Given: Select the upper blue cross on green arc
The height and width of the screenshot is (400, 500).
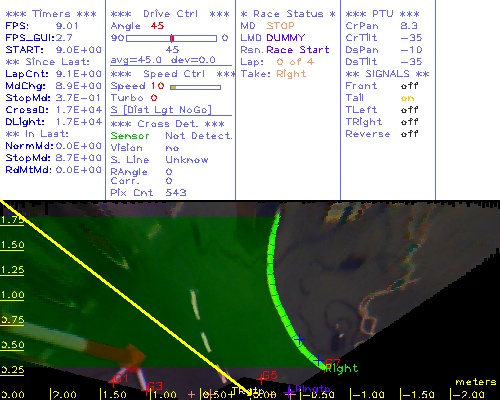Looking at the screenshot, I should coord(299,339).
